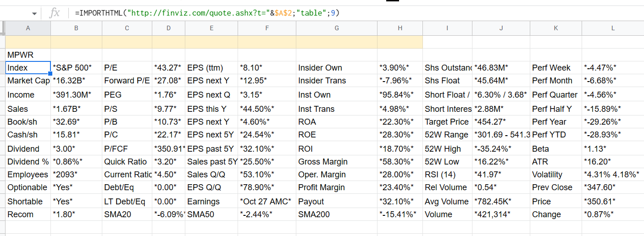Click the yellow highlighted cell in column B
Viewport: 644px width, 236px height.
[76, 42]
